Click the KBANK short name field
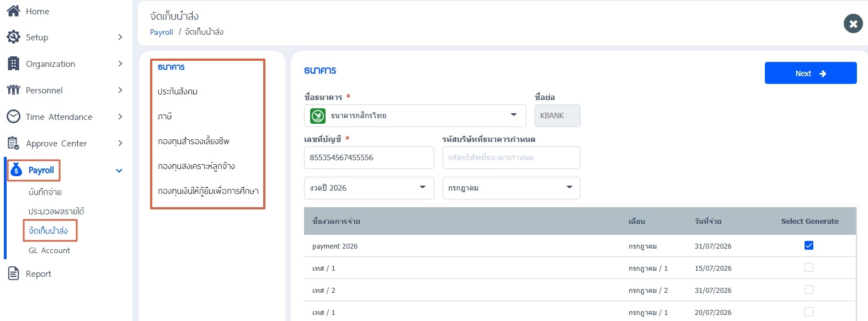The height and width of the screenshot is (321, 868). click(x=557, y=115)
